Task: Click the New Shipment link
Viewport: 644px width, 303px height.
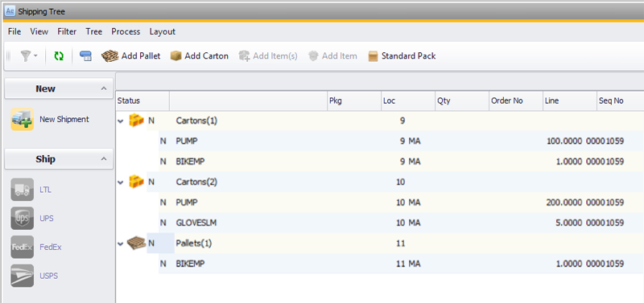Action: (x=64, y=119)
